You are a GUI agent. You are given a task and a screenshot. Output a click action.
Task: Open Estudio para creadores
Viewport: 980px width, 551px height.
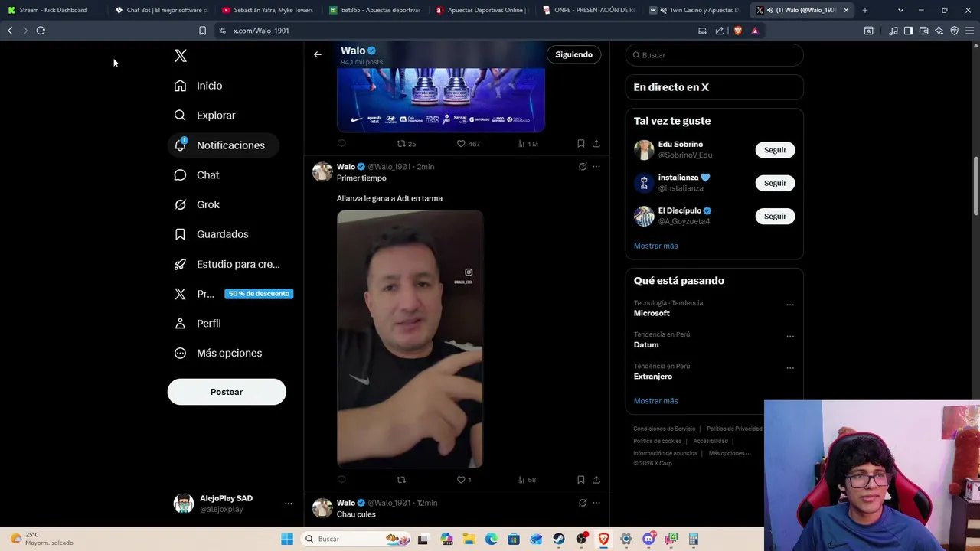coord(227,264)
